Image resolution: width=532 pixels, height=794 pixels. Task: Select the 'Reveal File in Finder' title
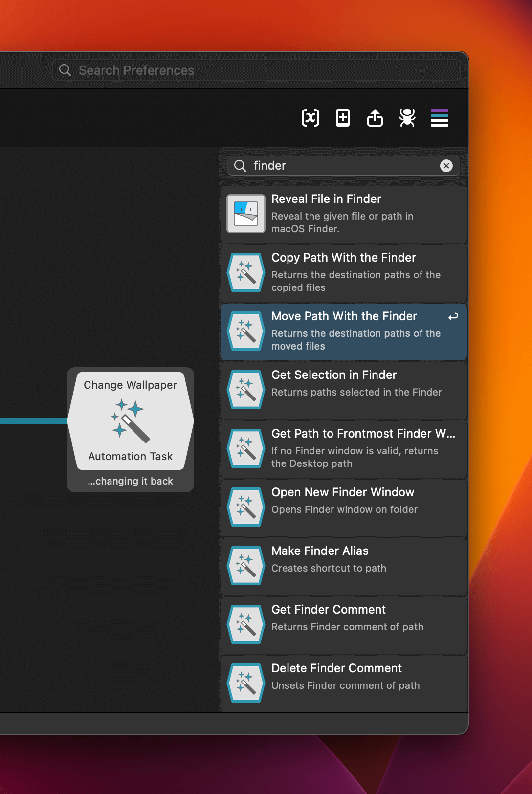[x=326, y=199]
